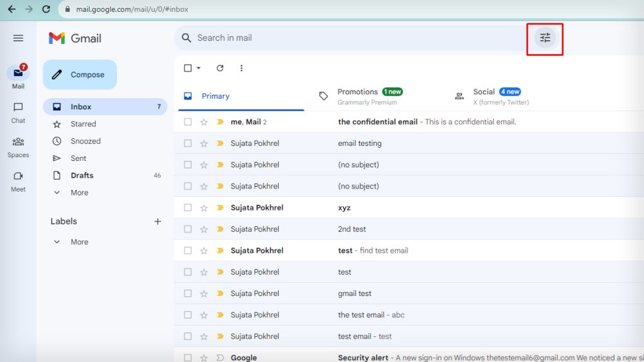Select the checkbox on the confidential email

pos(187,122)
